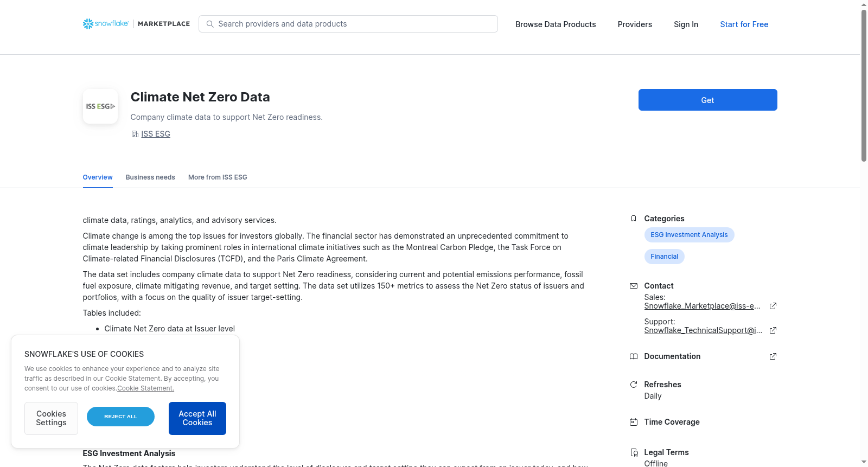The height and width of the screenshot is (467, 868).
Task: Click the Categories bookmark icon
Action: 634,219
